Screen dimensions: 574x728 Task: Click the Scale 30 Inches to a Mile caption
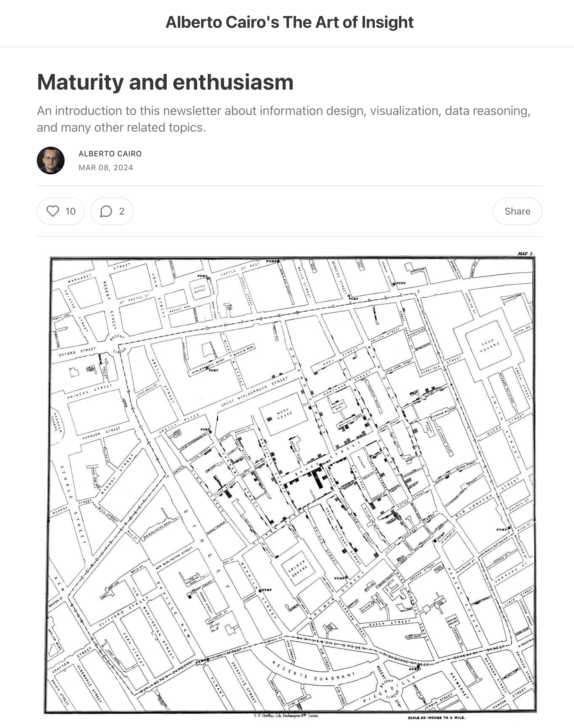[x=436, y=718]
